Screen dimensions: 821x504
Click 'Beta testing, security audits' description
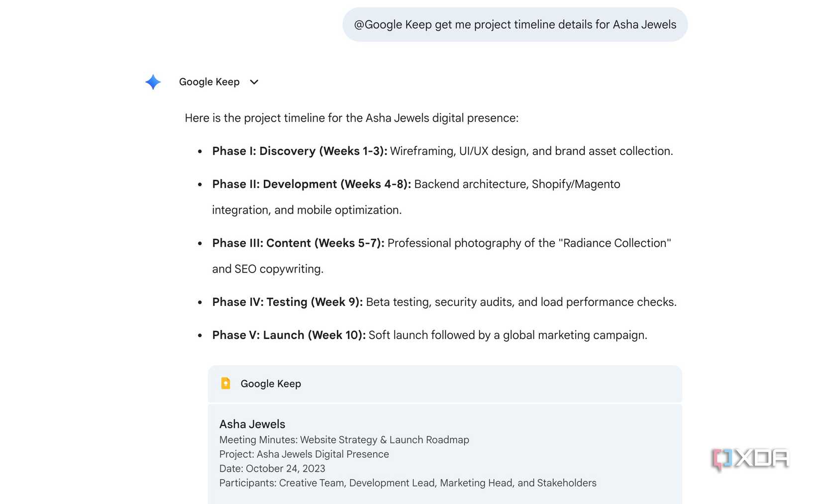(521, 302)
